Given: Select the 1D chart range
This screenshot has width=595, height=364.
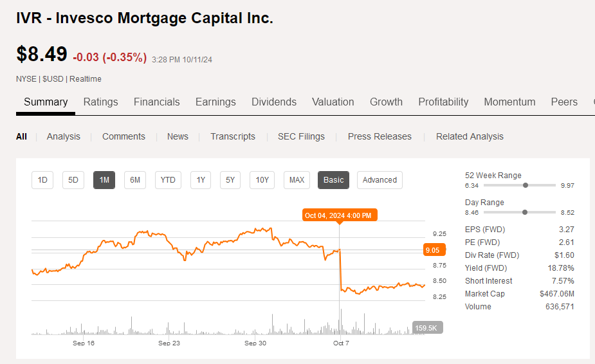Looking at the screenshot, I should point(42,180).
